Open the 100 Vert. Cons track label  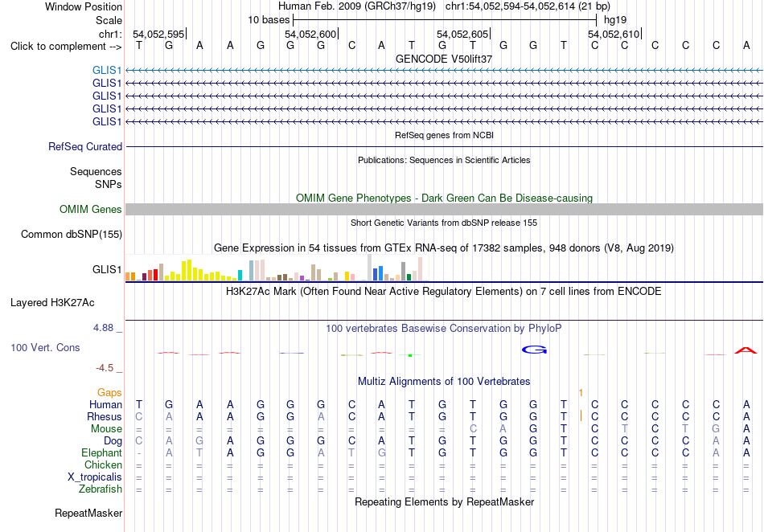[45, 347]
